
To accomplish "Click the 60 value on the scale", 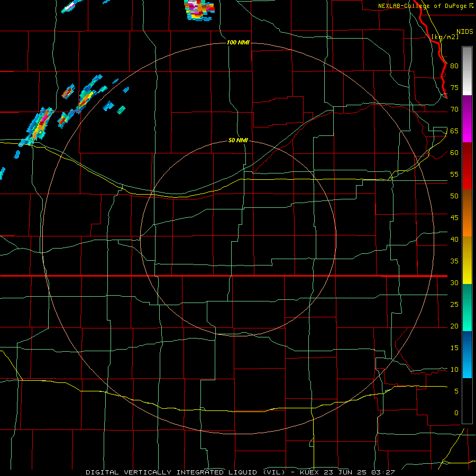I will click(x=454, y=153).
